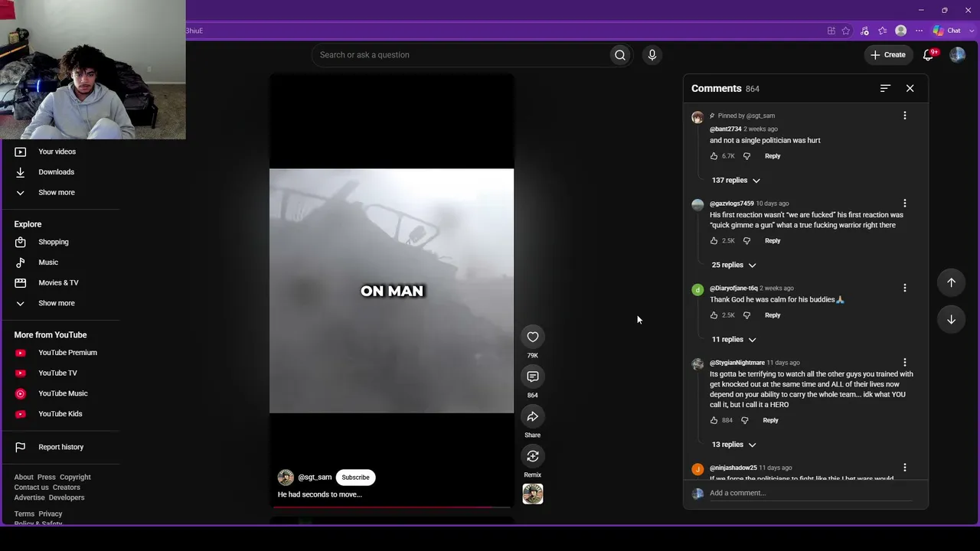Like the @bant2734 pinned comment
The height and width of the screenshot is (551, 980).
714,156
